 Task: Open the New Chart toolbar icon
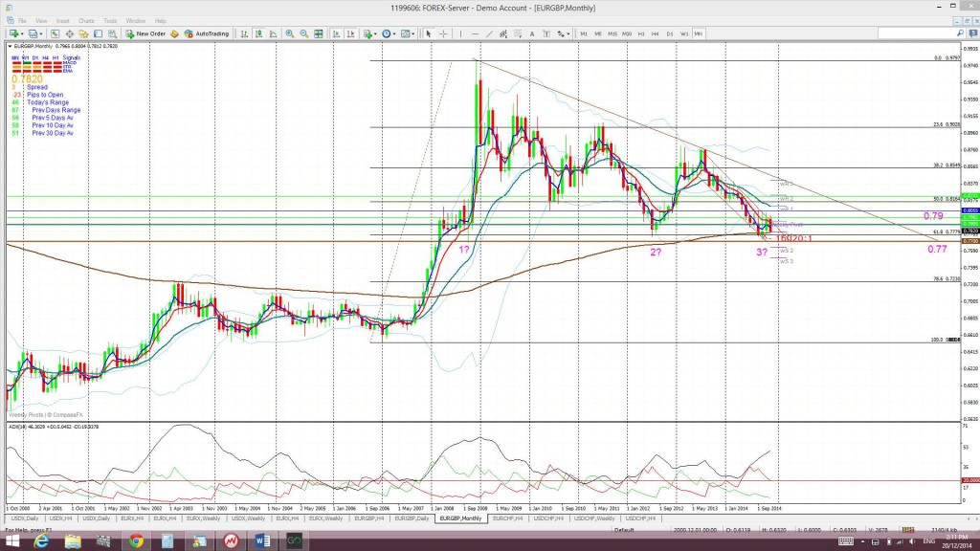tap(12, 33)
